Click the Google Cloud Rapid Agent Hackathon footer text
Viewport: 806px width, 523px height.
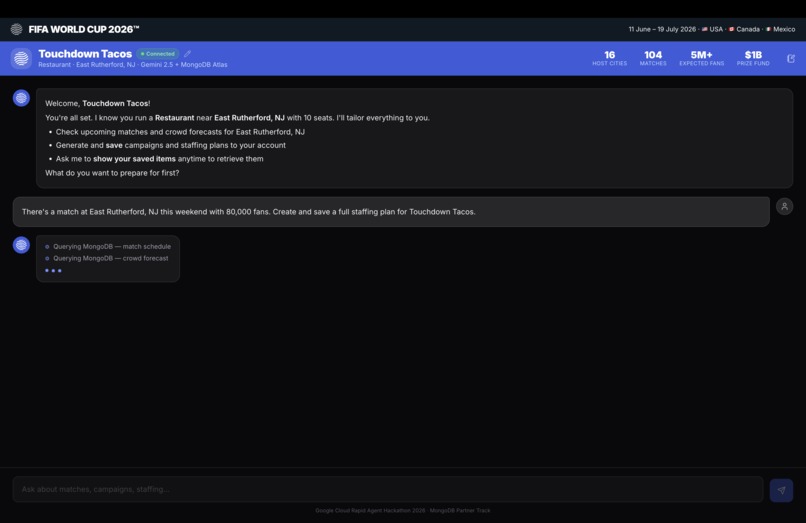point(402,511)
